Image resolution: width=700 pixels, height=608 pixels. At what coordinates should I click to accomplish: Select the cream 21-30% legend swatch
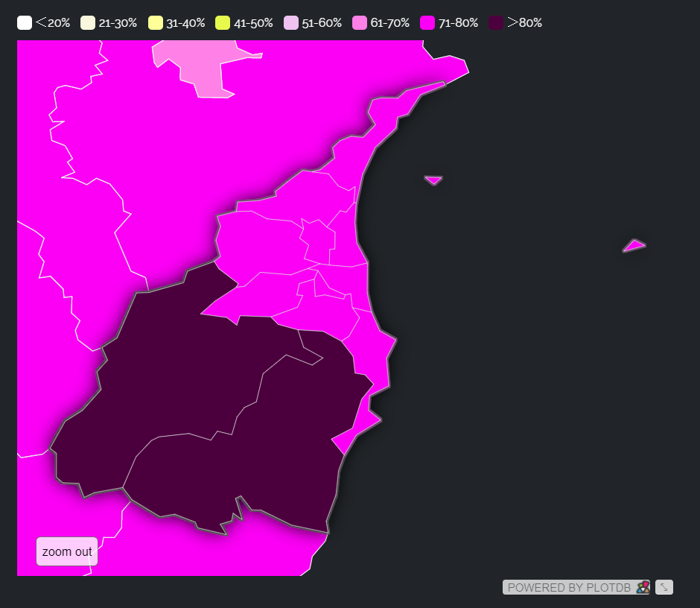pyautogui.click(x=88, y=23)
